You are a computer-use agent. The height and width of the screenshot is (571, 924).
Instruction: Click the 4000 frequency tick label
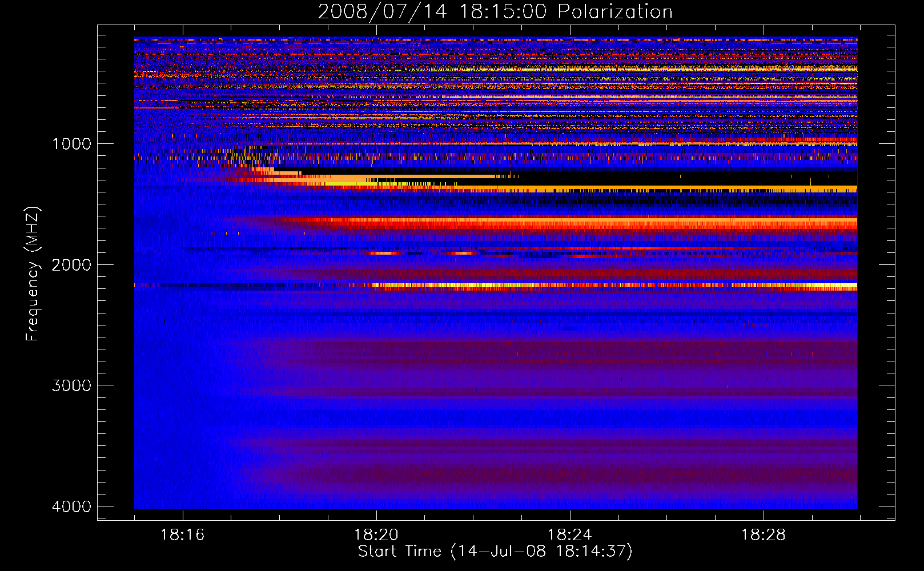point(71,506)
